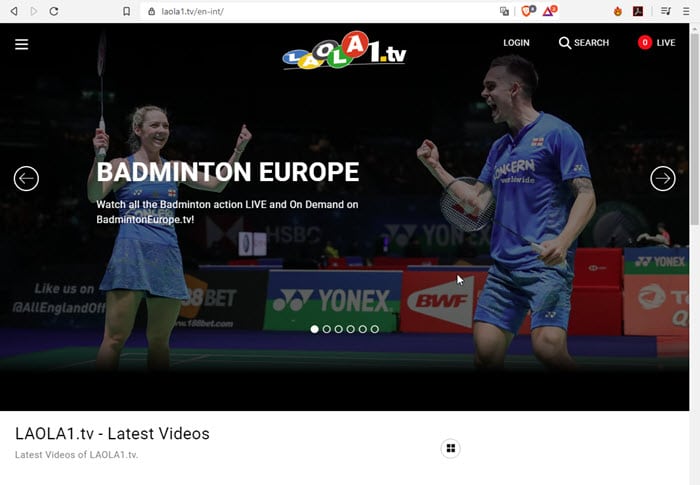
Task: Click the page vertical scrollbar thumb
Action: point(695,129)
